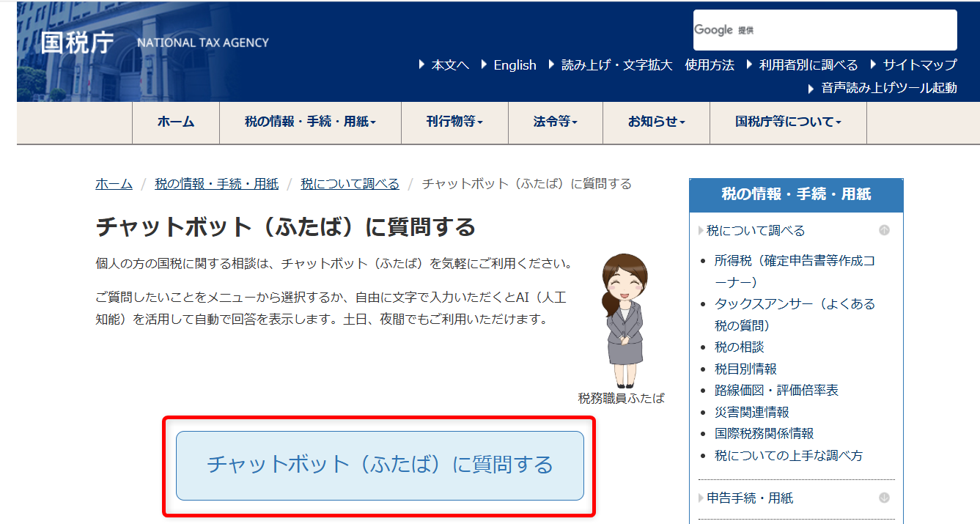The image size is (980, 524).
Task: Jump to 本文へ link
Action: click(450, 65)
